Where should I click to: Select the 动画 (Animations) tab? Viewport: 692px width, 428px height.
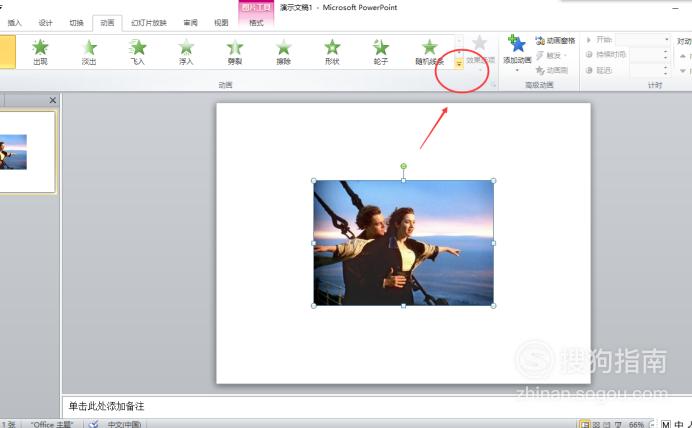tap(107, 23)
